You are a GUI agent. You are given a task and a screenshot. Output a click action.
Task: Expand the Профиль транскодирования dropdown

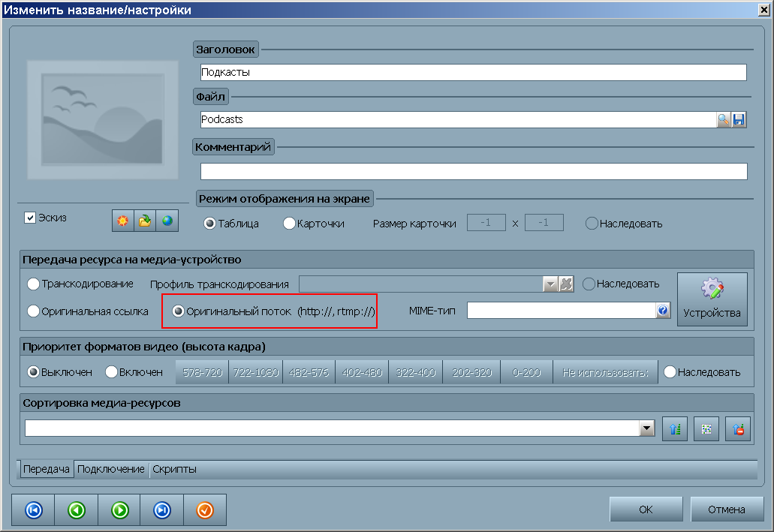pyautogui.click(x=551, y=284)
